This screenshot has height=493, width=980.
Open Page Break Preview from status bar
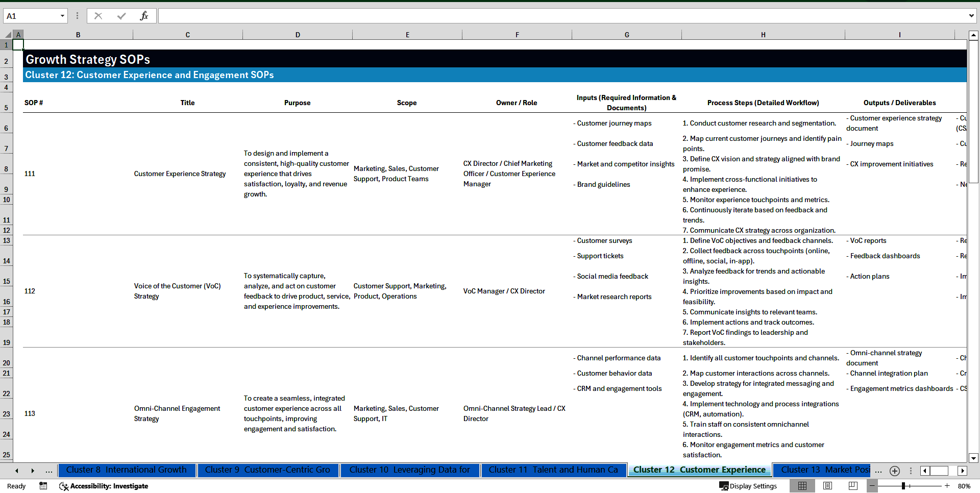click(x=852, y=486)
